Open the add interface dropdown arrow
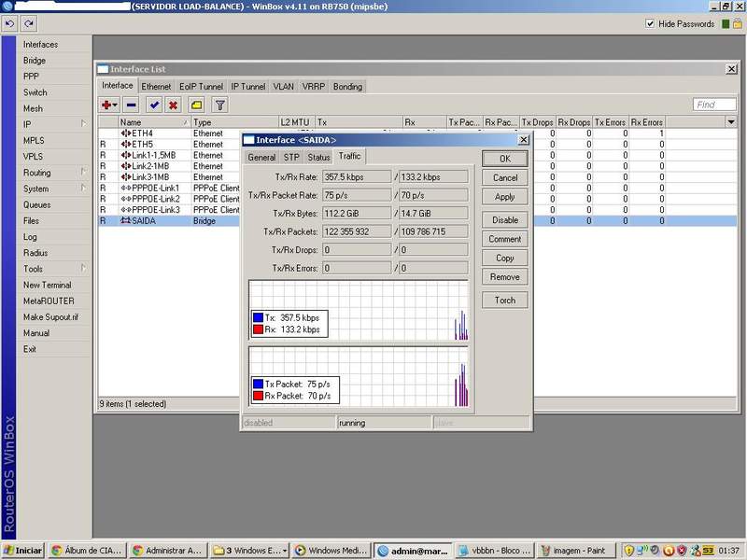The image size is (747, 560). click(x=115, y=105)
